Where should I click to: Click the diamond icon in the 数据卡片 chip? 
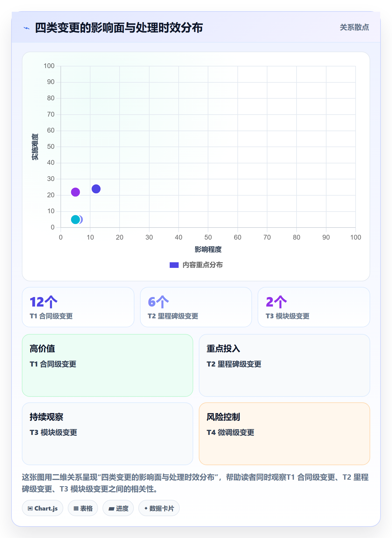click(146, 508)
